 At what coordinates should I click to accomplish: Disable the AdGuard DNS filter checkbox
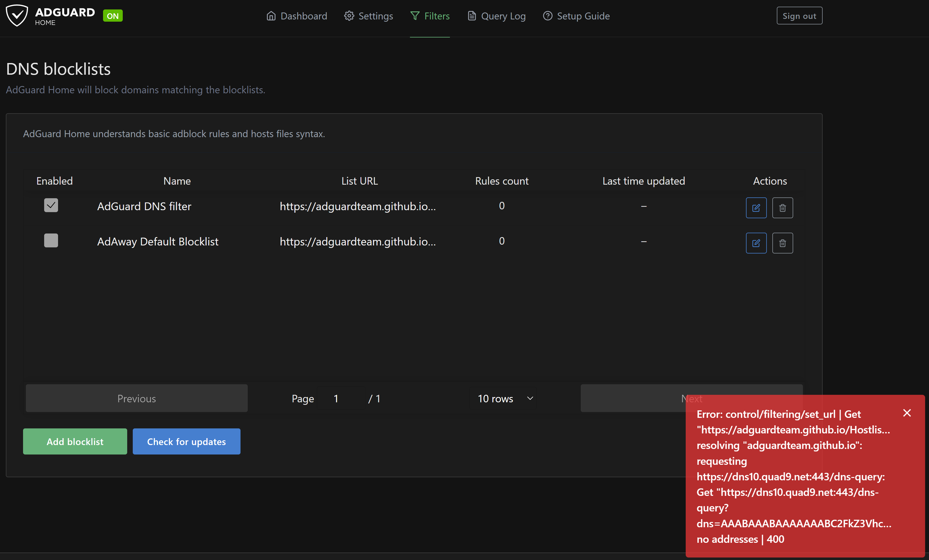tap(51, 205)
